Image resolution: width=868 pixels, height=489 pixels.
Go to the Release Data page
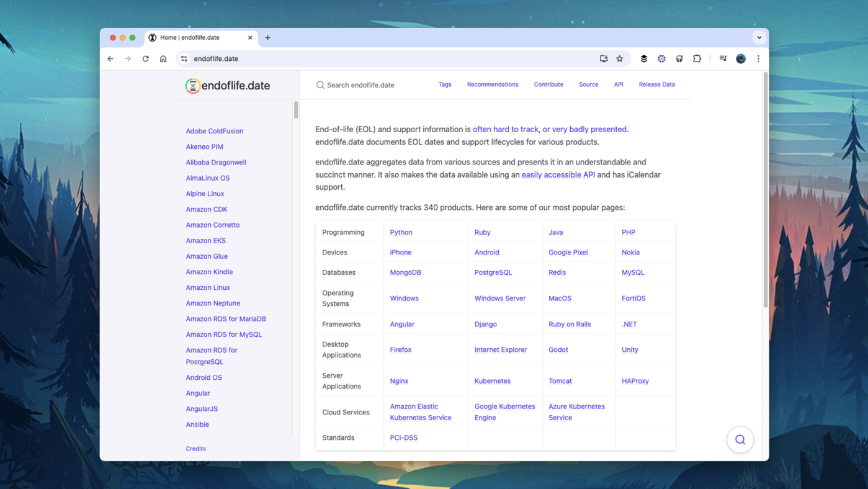(656, 84)
